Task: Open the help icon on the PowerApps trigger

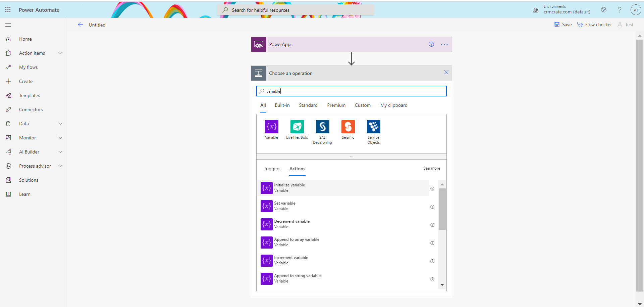Action: (x=431, y=44)
